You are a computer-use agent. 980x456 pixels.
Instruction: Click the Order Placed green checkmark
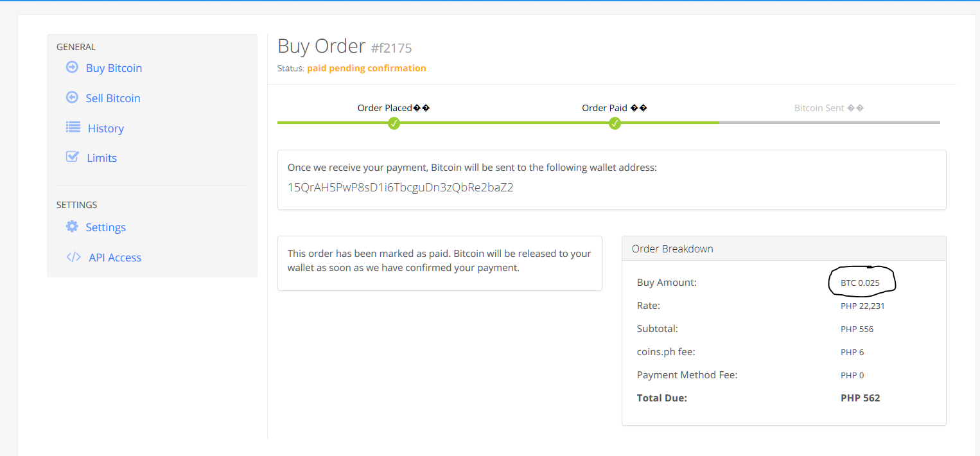point(394,123)
